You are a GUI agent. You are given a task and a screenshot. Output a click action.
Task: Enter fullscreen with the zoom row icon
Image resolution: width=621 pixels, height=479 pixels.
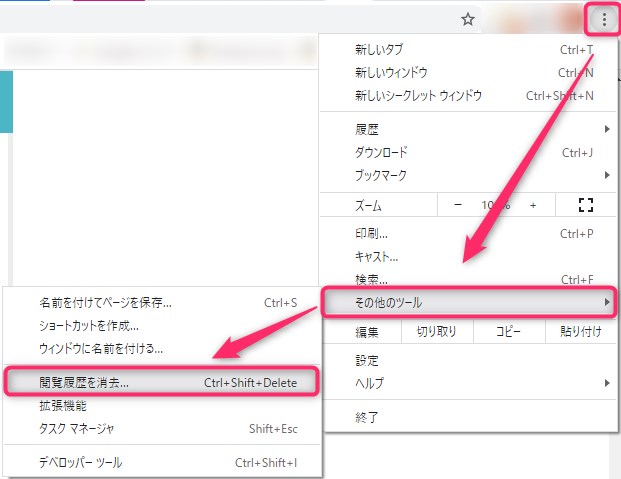tap(586, 205)
